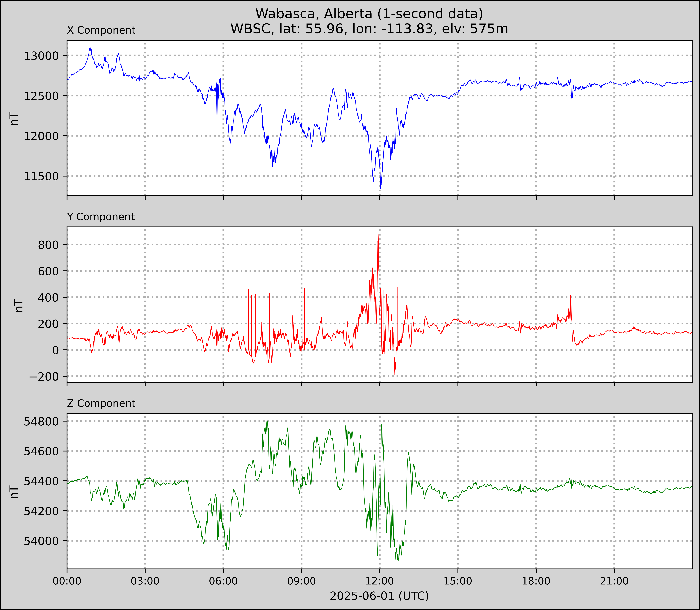The width and height of the screenshot is (700, 610).
Task: Click the 18:00 time axis label
Action: pos(536,581)
